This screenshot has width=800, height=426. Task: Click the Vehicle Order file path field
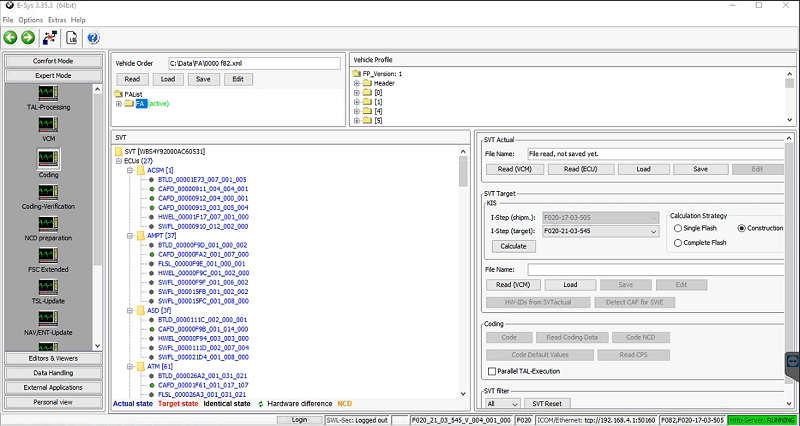(x=254, y=63)
